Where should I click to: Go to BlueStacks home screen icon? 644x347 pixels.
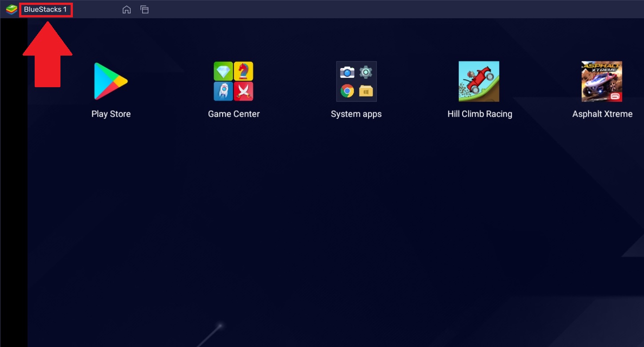click(x=127, y=9)
